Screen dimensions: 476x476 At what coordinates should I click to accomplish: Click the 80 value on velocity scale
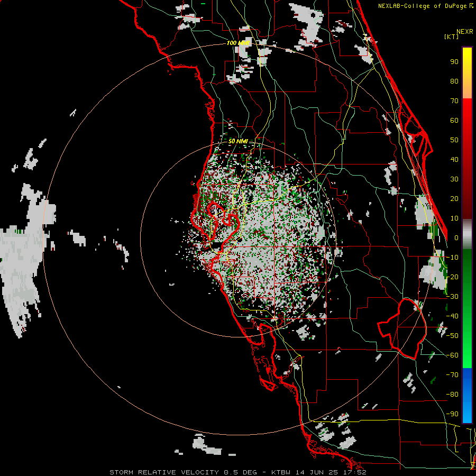point(454,81)
